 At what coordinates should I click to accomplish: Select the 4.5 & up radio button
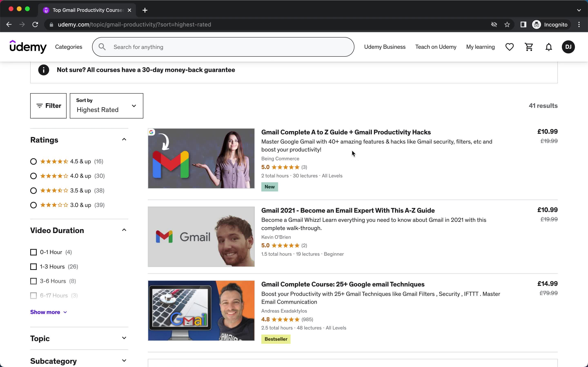[x=33, y=161]
